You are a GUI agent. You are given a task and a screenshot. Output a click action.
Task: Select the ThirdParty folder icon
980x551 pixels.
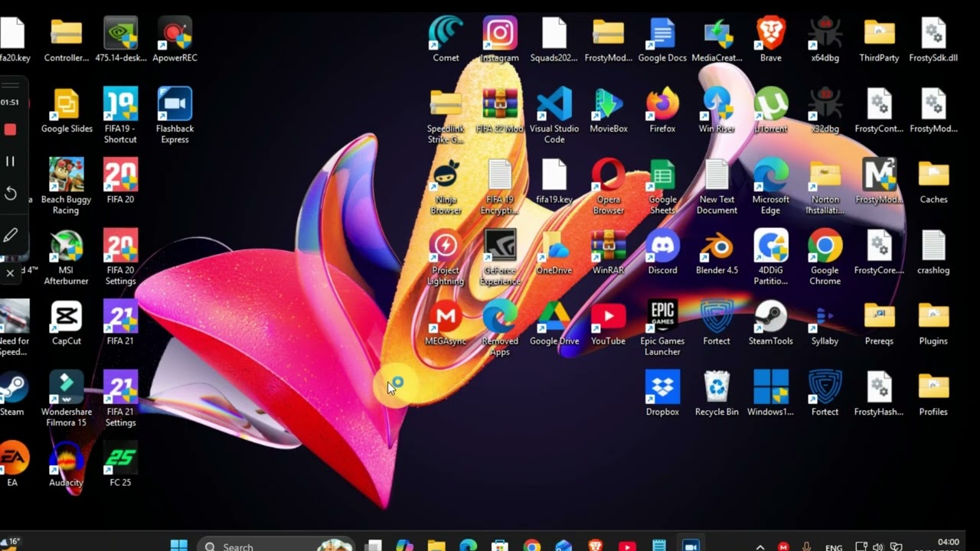[879, 41]
